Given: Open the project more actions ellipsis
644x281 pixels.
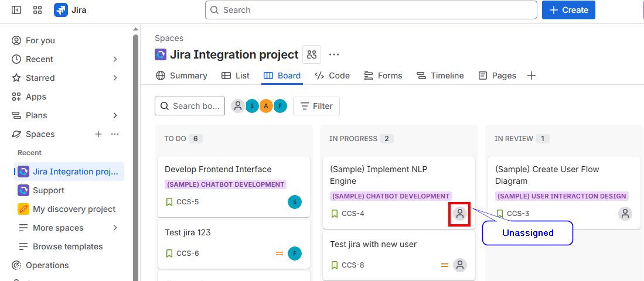Looking at the screenshot, I should [334, 54].
